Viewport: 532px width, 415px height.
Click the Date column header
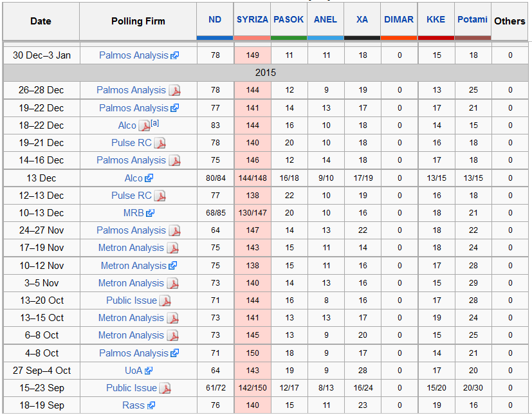point(41,21)
